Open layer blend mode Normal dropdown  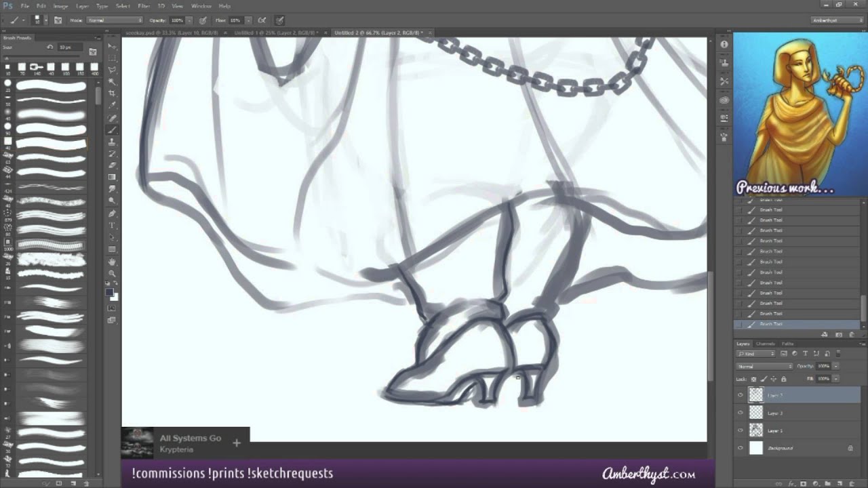pos(764,366)
